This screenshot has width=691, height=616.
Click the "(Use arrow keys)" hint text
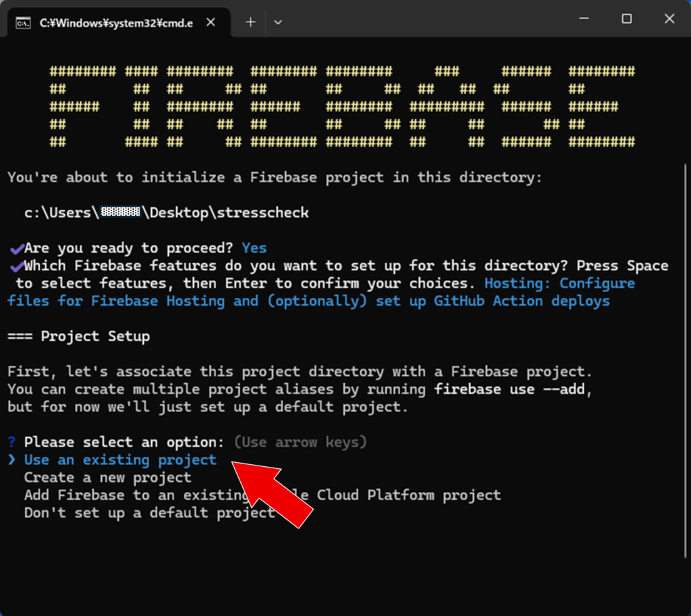[300, 442]
